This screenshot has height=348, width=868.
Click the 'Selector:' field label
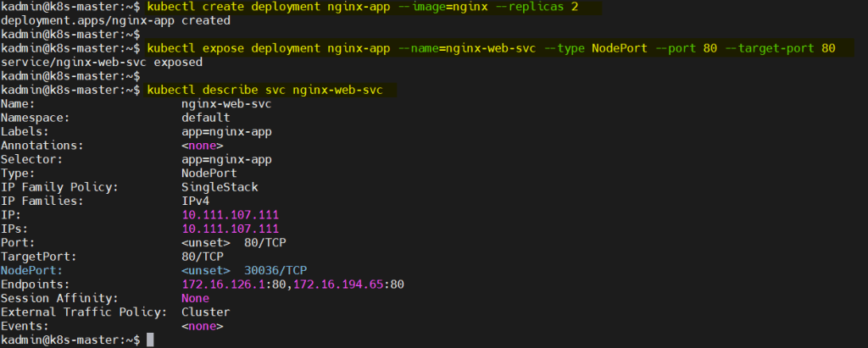click(32, 159)
